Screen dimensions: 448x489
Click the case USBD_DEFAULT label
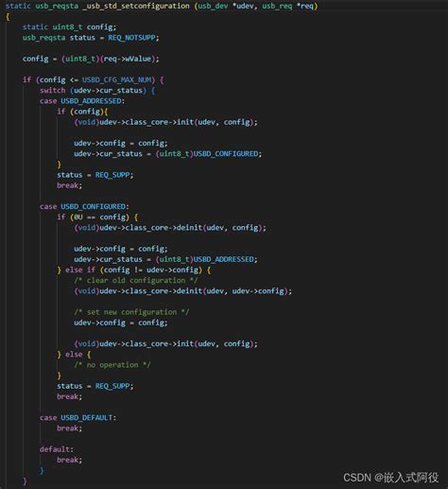click(78, 418)
